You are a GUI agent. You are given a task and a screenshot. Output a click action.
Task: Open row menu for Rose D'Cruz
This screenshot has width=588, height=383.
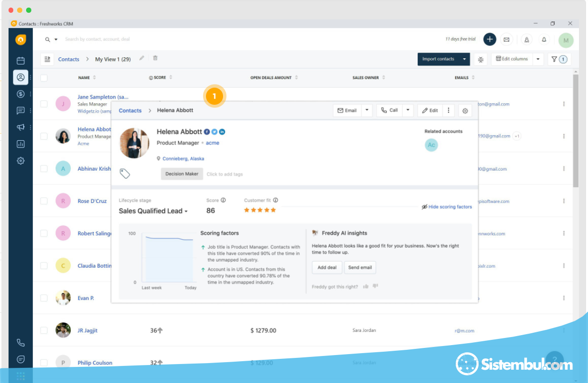tap(564, 201)
